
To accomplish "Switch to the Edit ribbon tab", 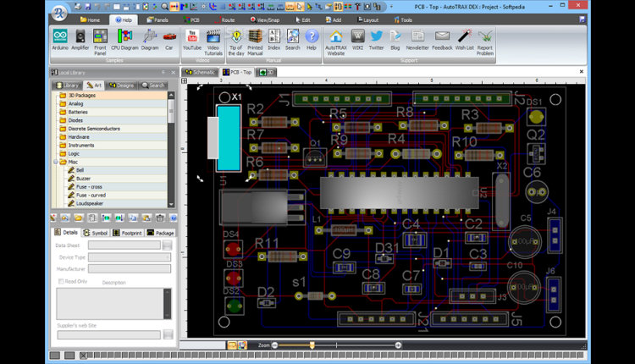I will (303, 19).
